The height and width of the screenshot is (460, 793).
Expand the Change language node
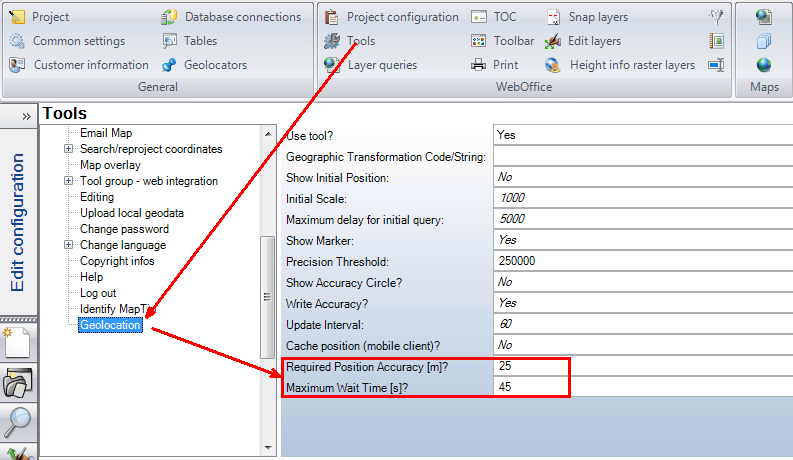[x=68, y=245]
